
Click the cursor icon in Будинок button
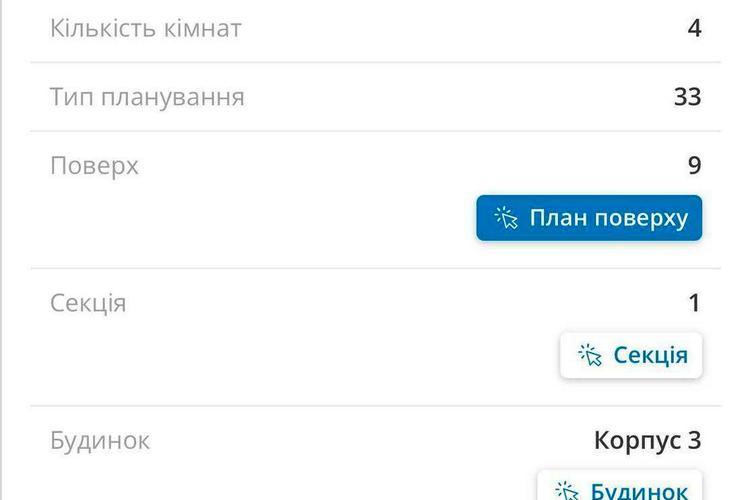pos(567,491)
